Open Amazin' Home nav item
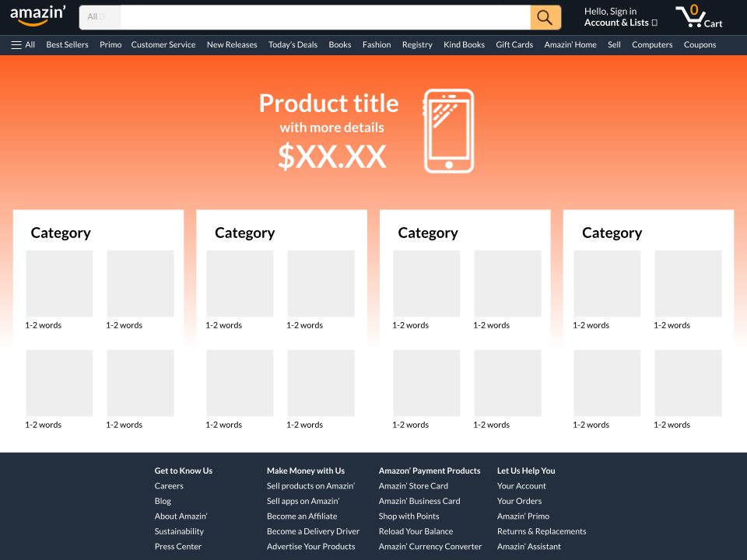Screen dimensions: 747x560 pyautogui.click(x=570, y=45)
